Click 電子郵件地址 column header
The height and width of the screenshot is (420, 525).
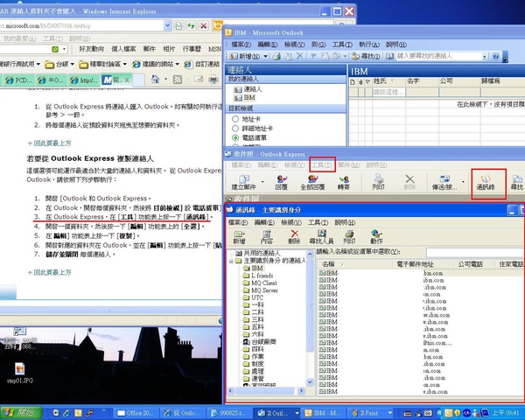point(423,264)
